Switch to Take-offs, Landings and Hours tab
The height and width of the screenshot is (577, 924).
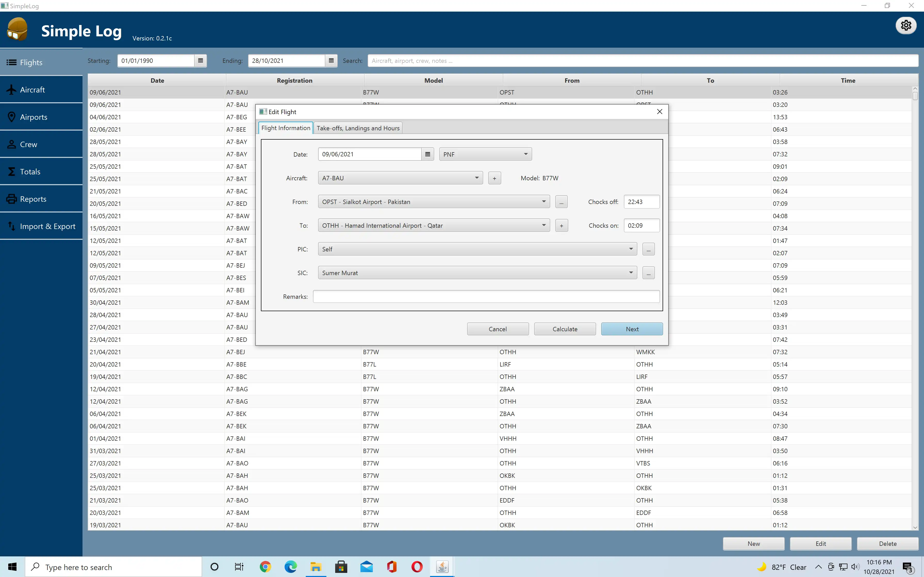(358, 128)
